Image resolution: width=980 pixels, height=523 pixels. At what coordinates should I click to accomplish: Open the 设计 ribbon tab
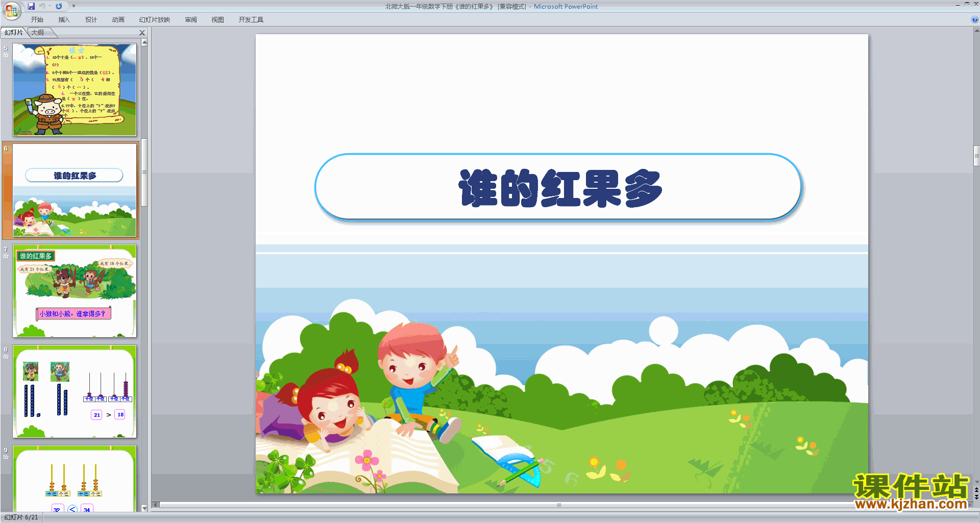click(91, 20)
